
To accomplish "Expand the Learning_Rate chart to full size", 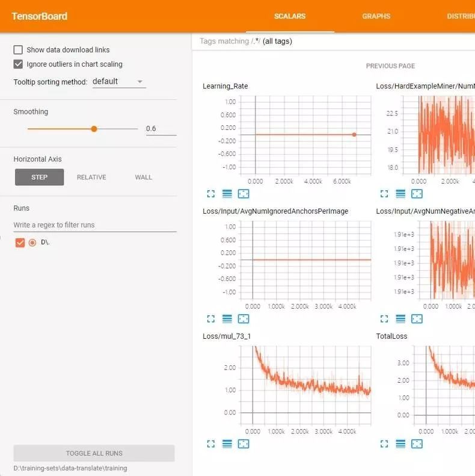I will click(x=211, y=194).
